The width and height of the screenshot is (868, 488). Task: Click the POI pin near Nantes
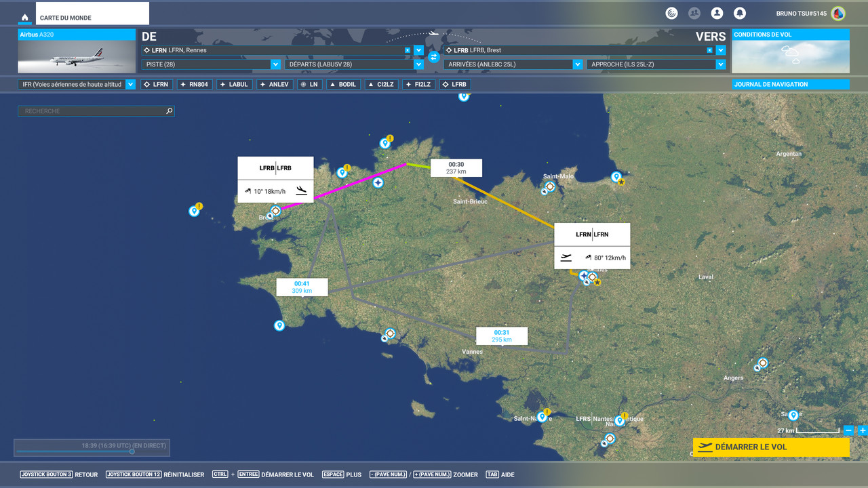click(620, 420)
